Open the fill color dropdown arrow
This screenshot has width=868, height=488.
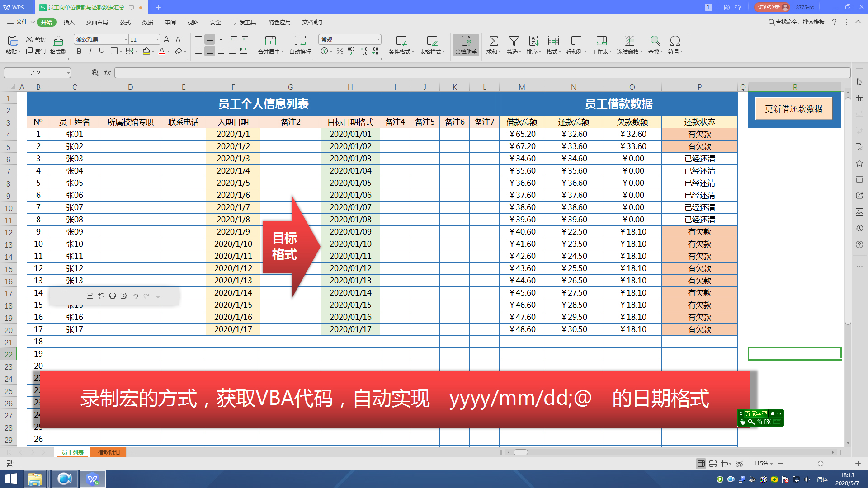tap(152, 51)
